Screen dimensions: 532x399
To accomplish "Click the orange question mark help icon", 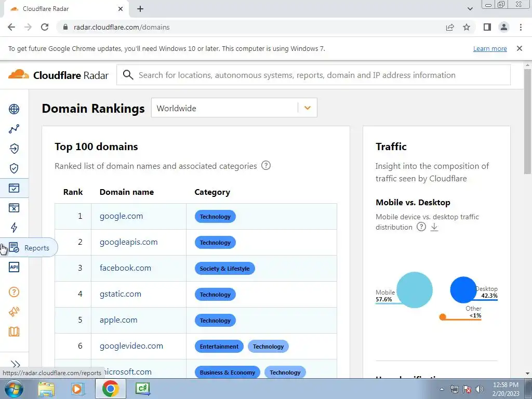I will pos(14,292).
